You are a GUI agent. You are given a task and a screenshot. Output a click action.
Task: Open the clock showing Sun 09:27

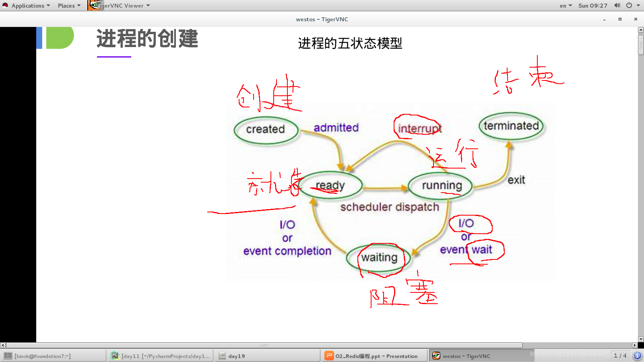(592, 6)
